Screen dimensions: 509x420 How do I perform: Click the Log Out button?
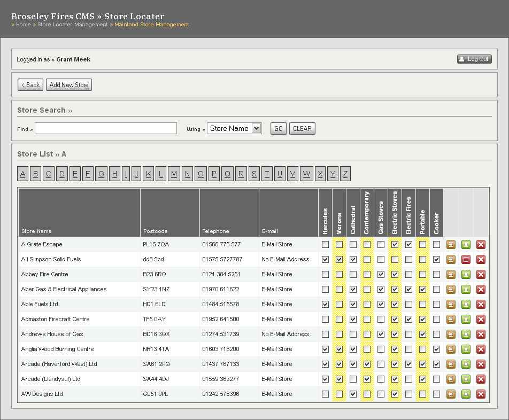point(474,59)
